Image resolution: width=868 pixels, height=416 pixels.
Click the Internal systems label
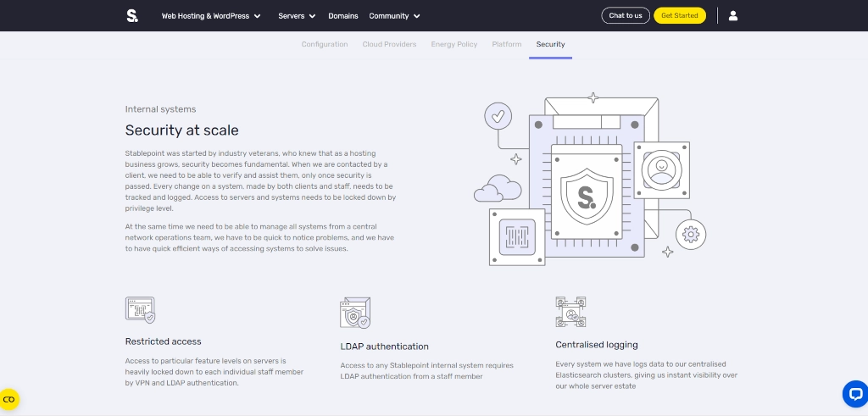pyautogui.click(x=160, y=109)
